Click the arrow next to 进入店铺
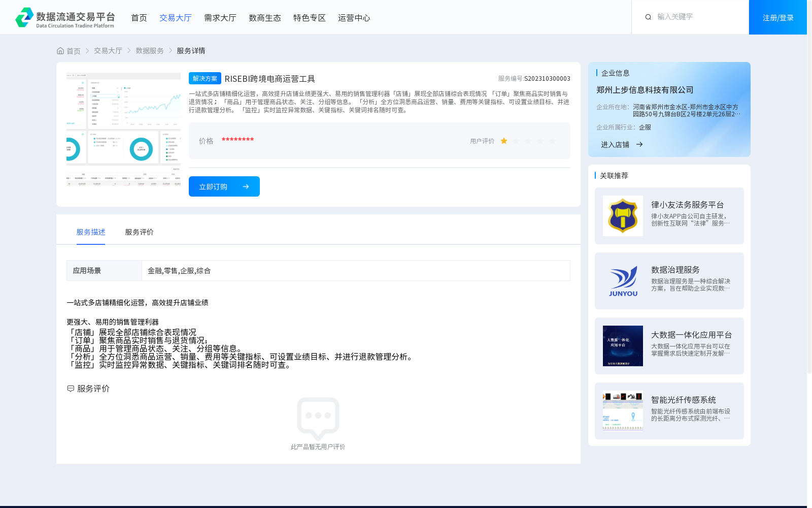The width and height of the screenshot is (812, 508). 639,145
